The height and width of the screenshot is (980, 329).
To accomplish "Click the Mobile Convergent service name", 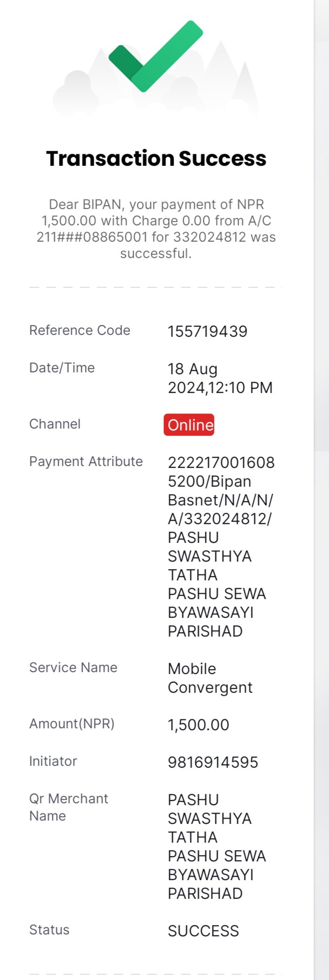I will coord(210,678).
